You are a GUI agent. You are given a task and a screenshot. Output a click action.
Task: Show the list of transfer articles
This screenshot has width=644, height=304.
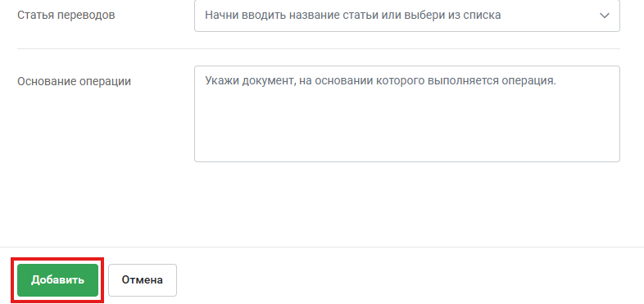604,16
